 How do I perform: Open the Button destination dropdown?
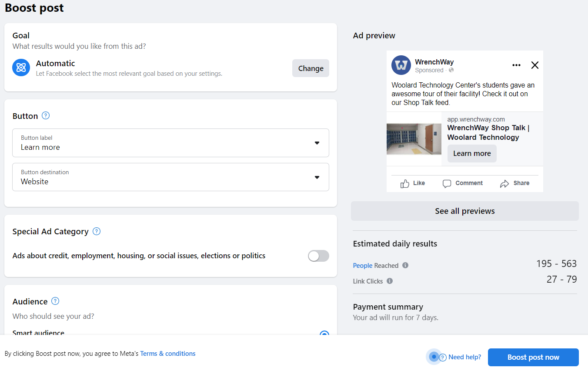(x=170, y=177)
